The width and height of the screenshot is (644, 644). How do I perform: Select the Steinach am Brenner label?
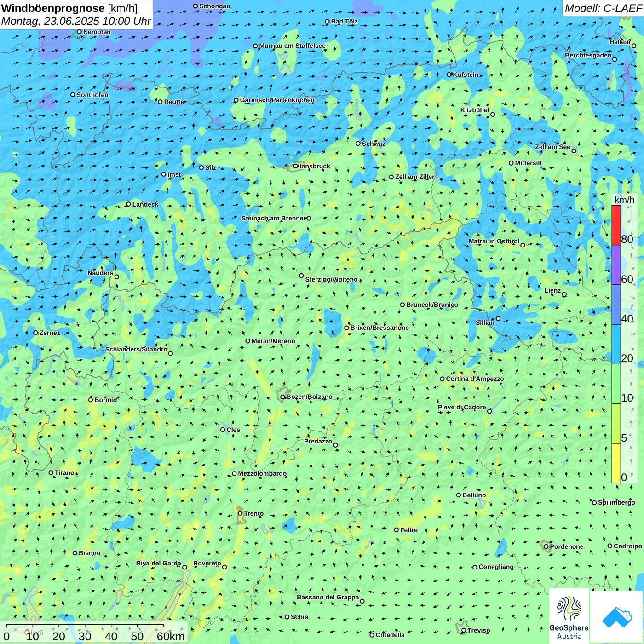273,218
